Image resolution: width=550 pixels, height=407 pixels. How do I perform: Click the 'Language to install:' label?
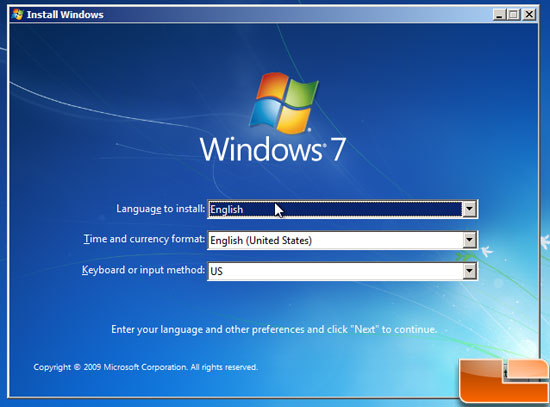click(x=161, y=209)
